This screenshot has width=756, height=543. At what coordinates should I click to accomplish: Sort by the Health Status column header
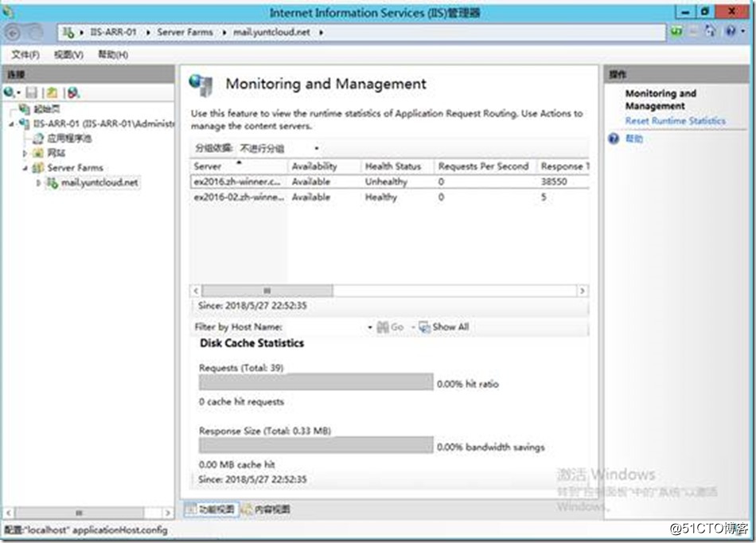tap(397, 166)
